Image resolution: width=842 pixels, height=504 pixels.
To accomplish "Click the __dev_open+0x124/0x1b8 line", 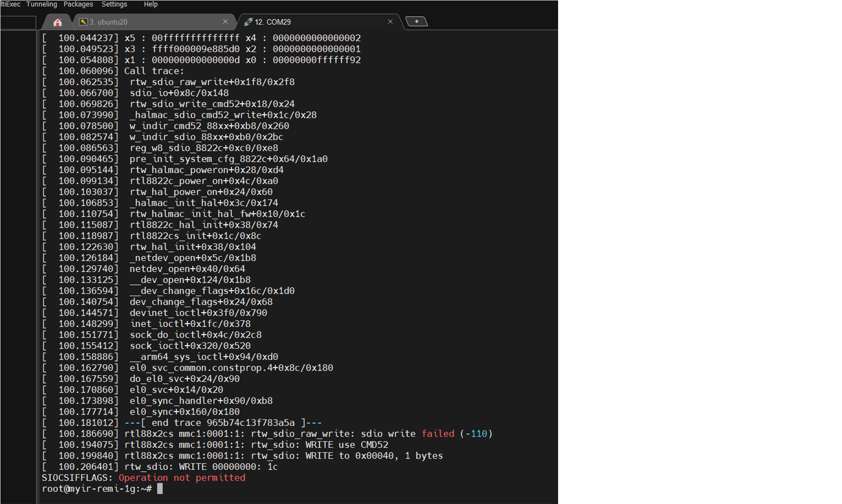I will 146,280.
